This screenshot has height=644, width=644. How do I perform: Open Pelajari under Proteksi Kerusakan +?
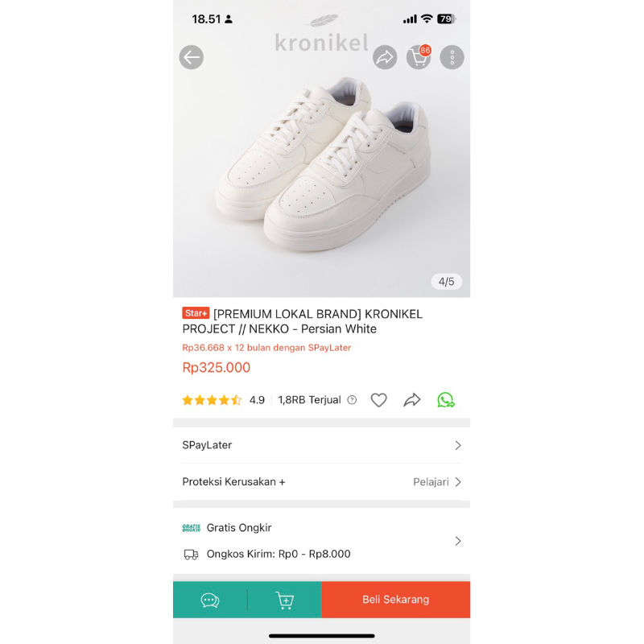(x=430, y=481)
